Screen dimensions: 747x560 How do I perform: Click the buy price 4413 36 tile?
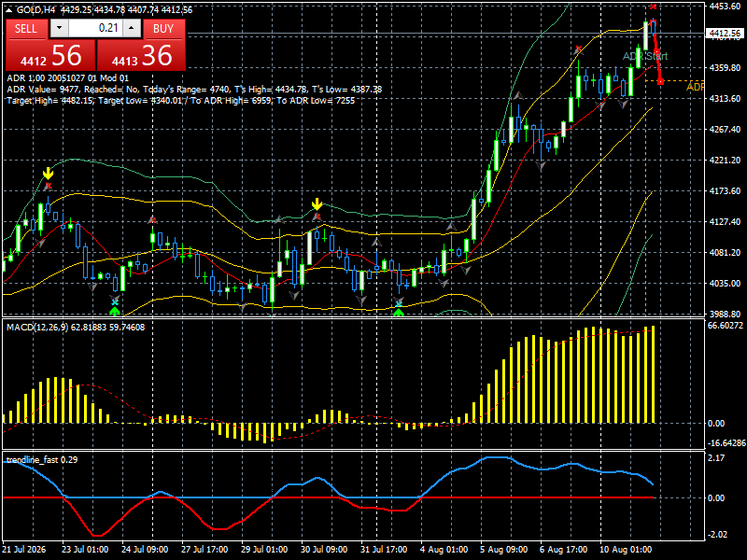(142, 55)
